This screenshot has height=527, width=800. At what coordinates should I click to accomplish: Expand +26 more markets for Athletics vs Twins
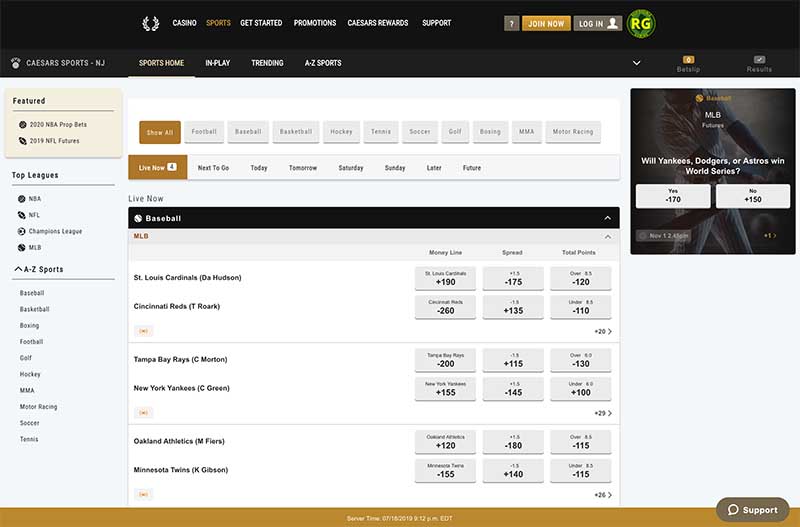(x=603, y=495)
